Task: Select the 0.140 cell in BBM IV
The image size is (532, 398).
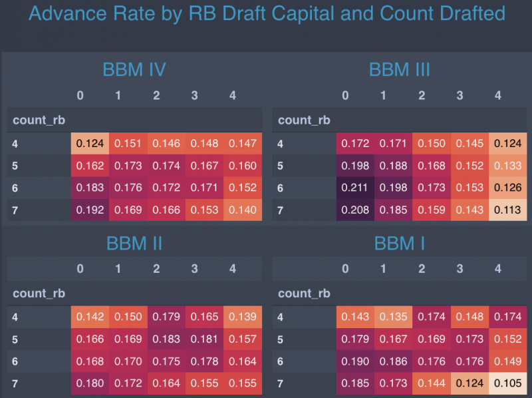Action: (x=242, y=210)
